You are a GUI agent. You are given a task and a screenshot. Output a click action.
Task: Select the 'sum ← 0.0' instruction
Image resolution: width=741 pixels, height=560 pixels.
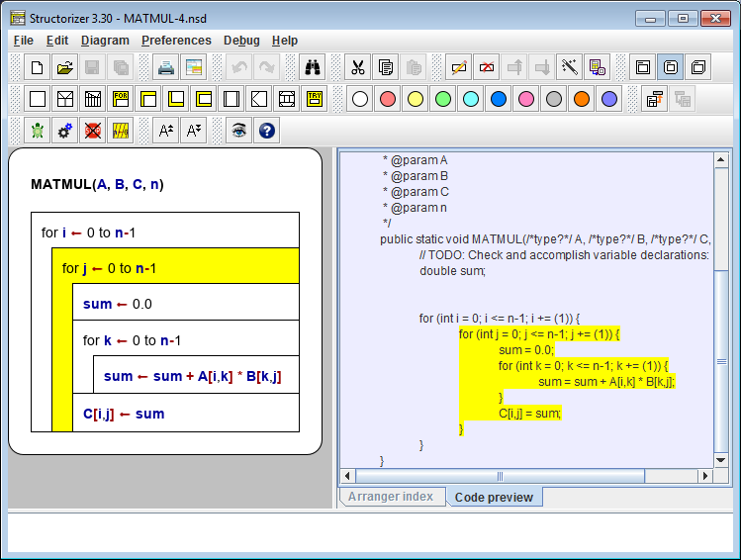coord(186,303)
